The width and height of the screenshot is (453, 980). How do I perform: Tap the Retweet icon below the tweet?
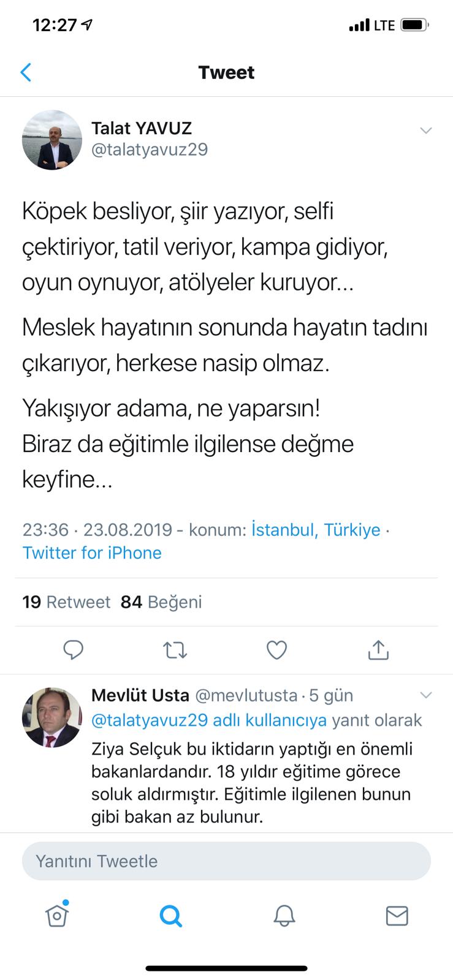click(x=175, y=650)
